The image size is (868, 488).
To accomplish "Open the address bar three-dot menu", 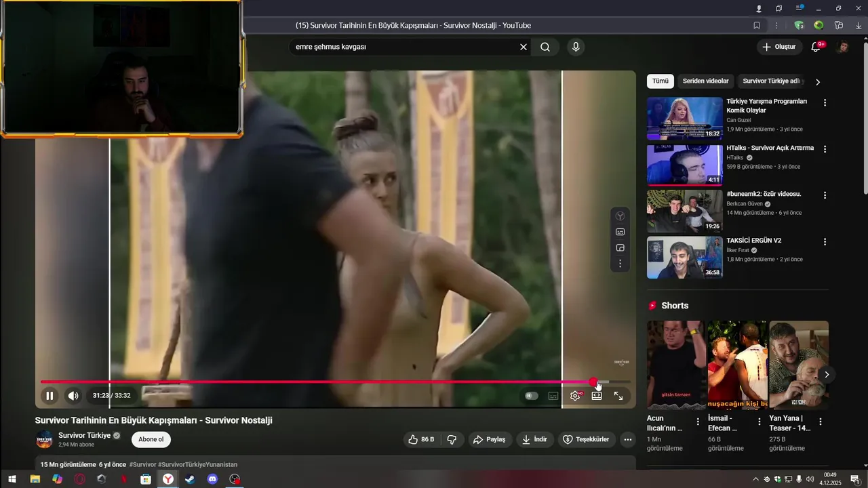I will point(776,26).
